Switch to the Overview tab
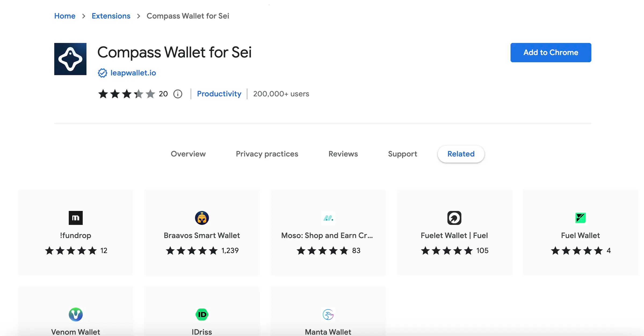 tap(188, 154)
